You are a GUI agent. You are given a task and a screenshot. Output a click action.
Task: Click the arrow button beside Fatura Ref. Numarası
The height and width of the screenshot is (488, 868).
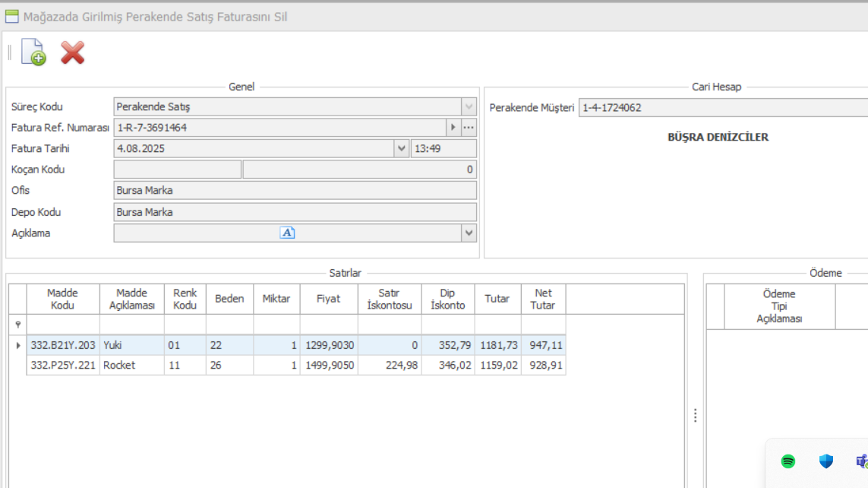(453, 128)
